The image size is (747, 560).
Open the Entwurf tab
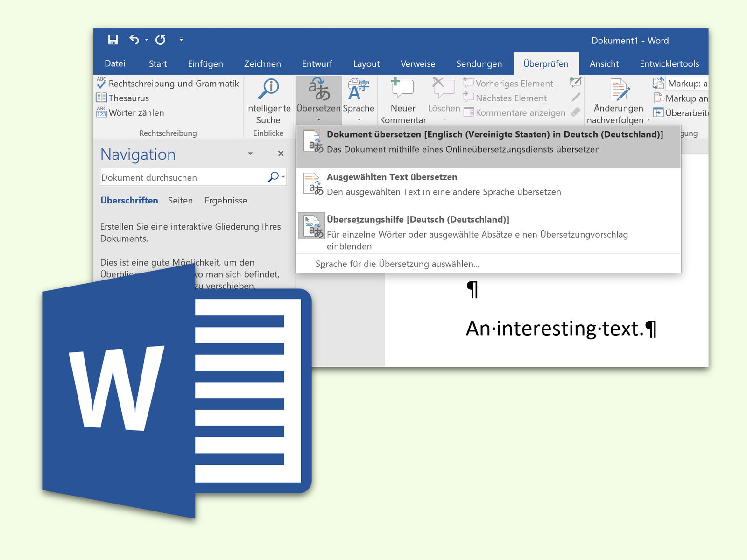(x=317, y=63)
